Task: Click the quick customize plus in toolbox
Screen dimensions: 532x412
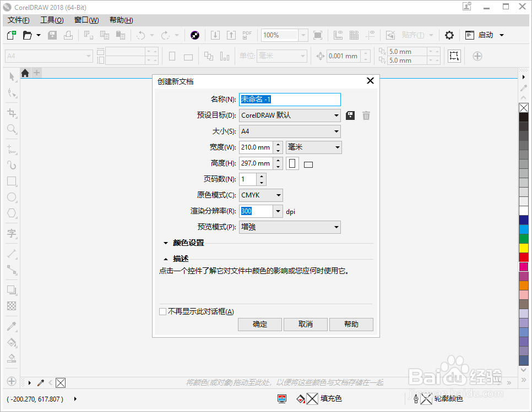Action: 12,381
